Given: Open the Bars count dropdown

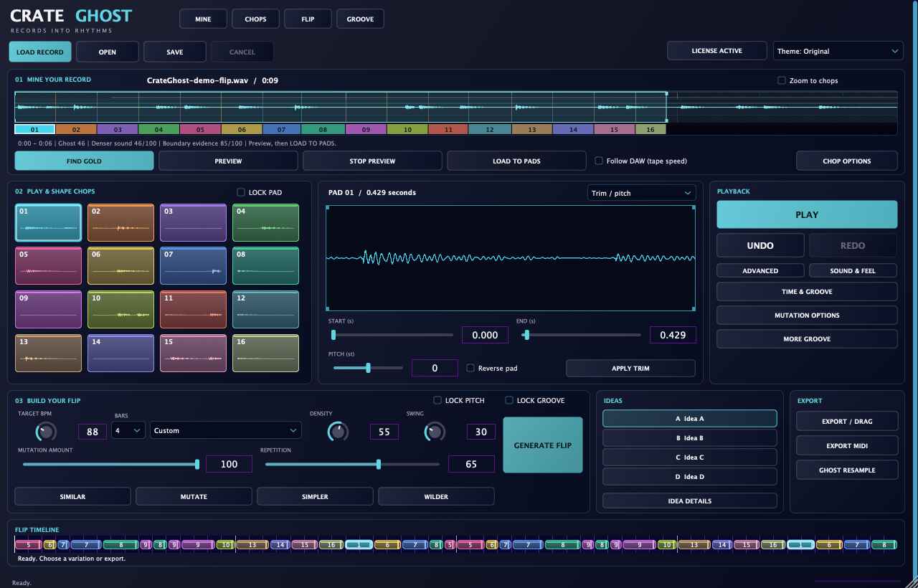Looking at the screenshot, I should tap(128, 430).
